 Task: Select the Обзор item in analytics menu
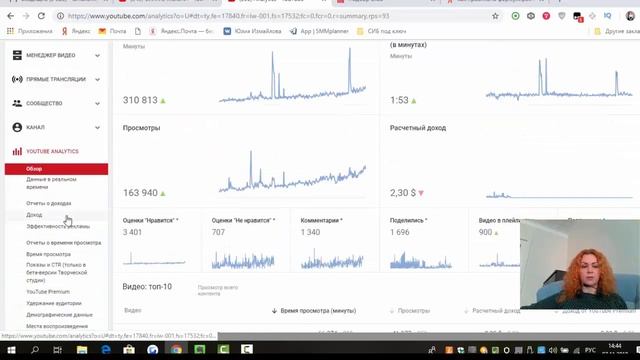tap(56, 169)
